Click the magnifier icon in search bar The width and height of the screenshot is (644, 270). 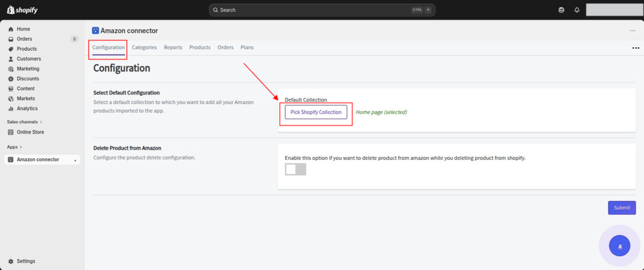pyautogui.click(x=216, y=10)
